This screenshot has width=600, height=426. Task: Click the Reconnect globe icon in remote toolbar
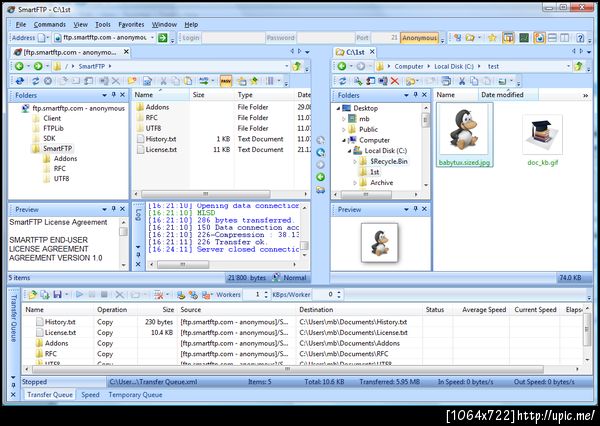pos(20,81)
